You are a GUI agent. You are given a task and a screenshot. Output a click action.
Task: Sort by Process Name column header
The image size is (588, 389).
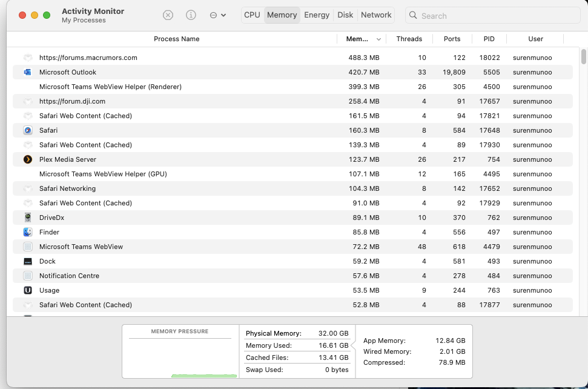point(176,39)
